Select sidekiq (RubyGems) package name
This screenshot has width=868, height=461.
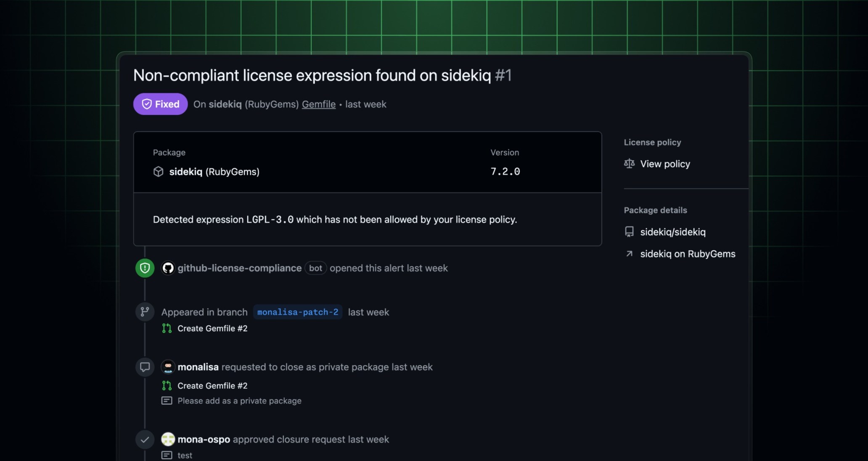pos(214,172)
